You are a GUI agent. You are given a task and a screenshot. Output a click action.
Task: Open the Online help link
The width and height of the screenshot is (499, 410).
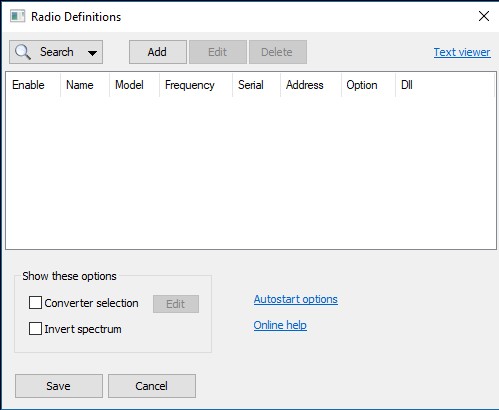point(280,325)
